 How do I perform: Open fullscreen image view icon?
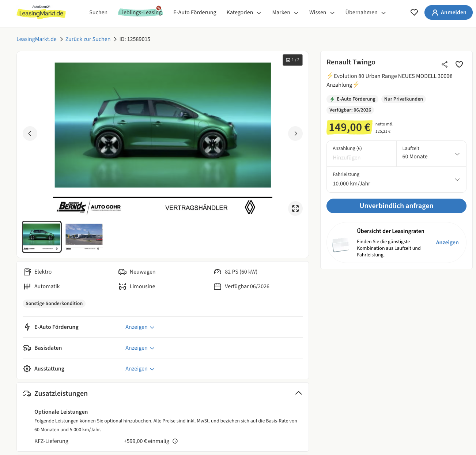click(x=295, y=208)
